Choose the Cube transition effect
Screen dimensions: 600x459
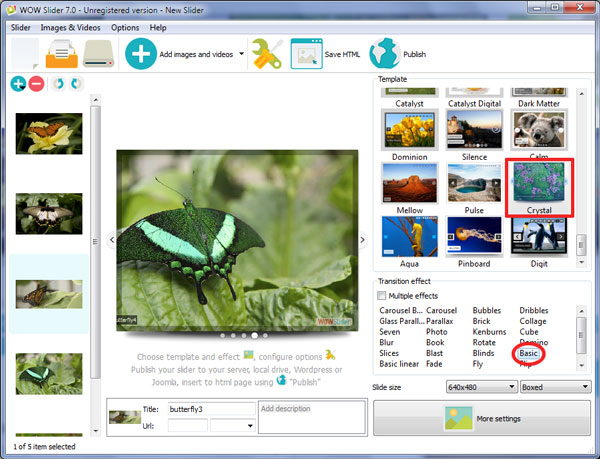coord(529,332)
